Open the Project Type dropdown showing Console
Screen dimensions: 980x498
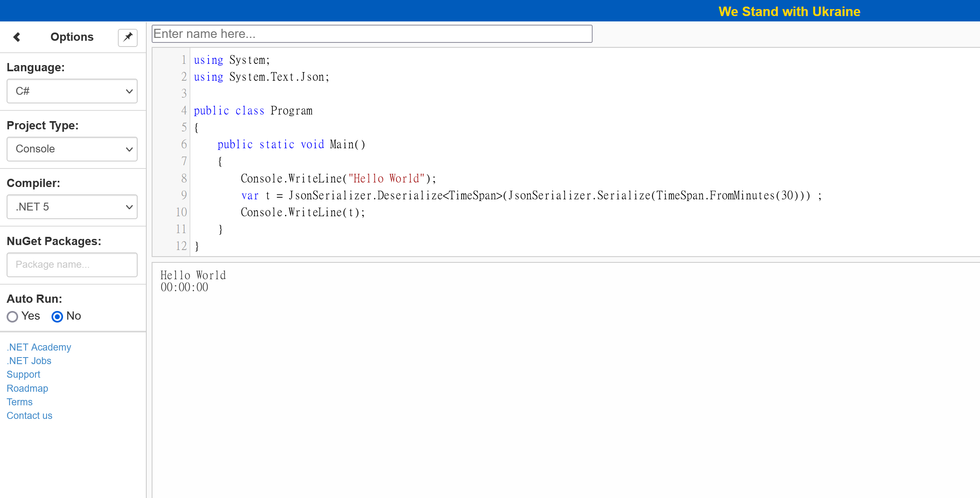(72, 149)
